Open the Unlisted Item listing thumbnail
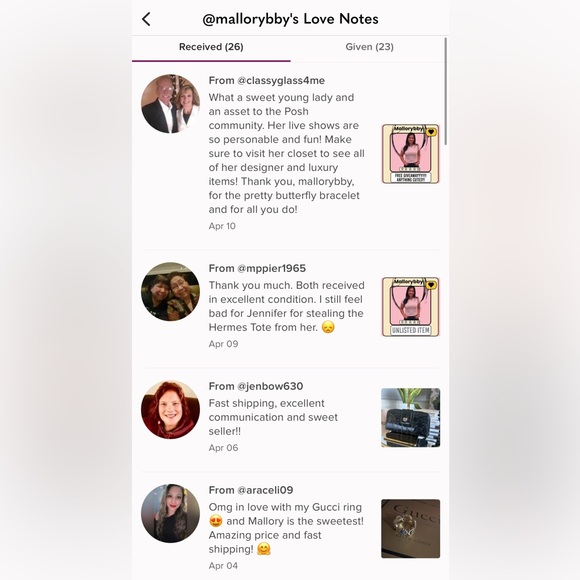580x580 pixels. 411,307
